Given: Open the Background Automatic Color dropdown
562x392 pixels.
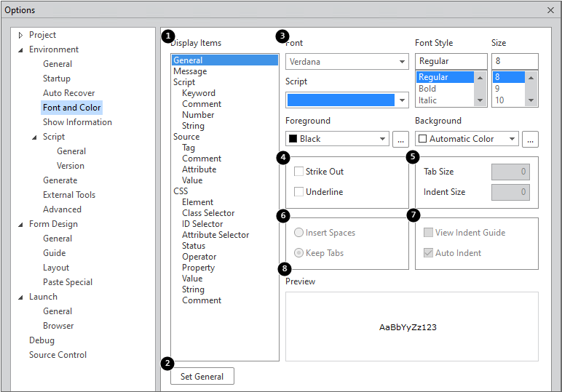Looking at the screenshot, I should tap(467, 139).
